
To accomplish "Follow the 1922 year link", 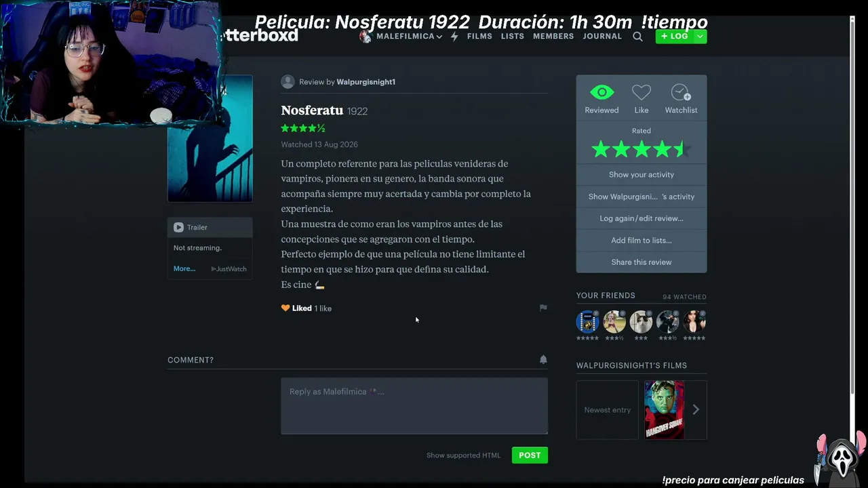I will tap(357, 111).
